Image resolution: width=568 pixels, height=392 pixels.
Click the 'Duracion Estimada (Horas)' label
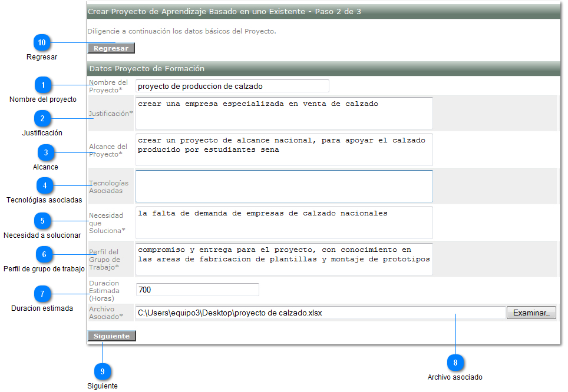(x=104, y=291)
